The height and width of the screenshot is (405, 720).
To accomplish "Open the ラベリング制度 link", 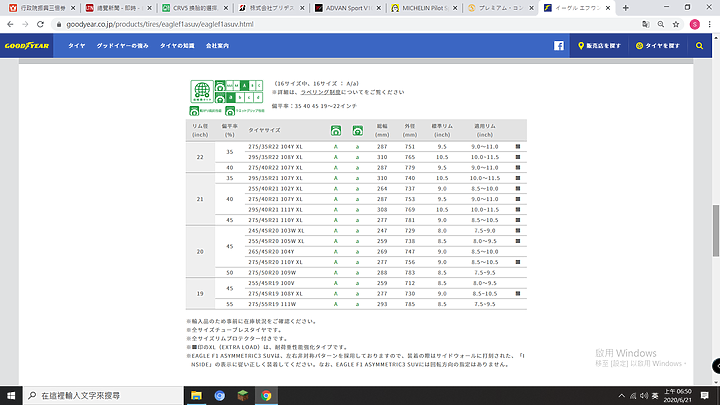I will coord(321,92).
